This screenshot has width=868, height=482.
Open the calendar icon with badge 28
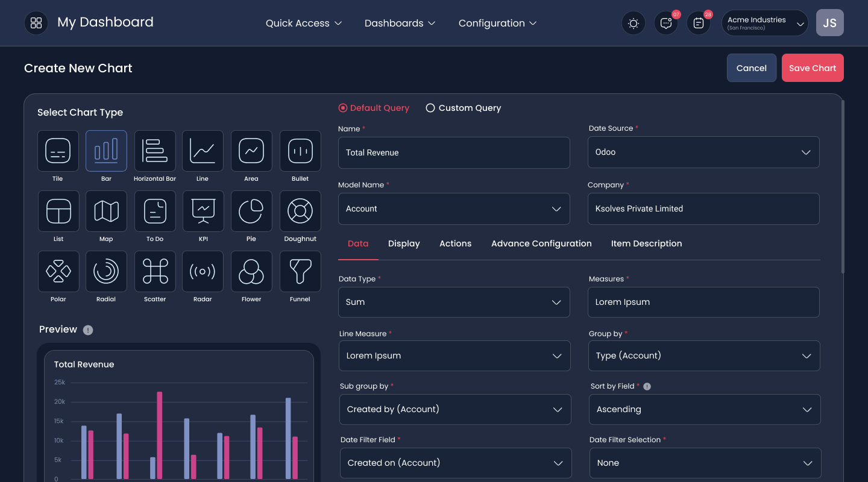699,23
